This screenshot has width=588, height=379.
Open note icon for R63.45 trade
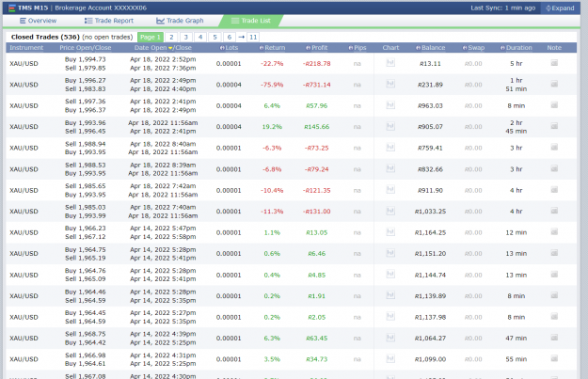coord(554,338)
